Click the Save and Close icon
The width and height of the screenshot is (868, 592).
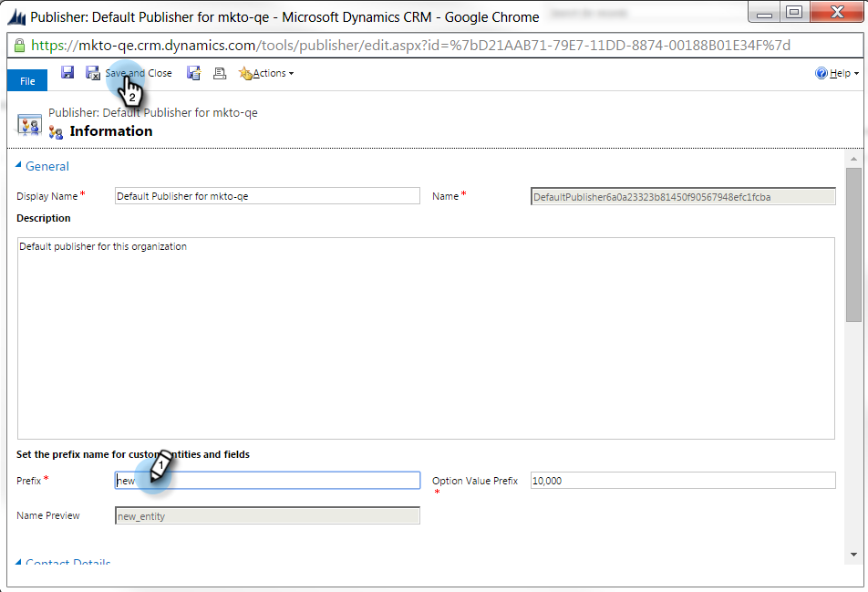click(92, 73)
